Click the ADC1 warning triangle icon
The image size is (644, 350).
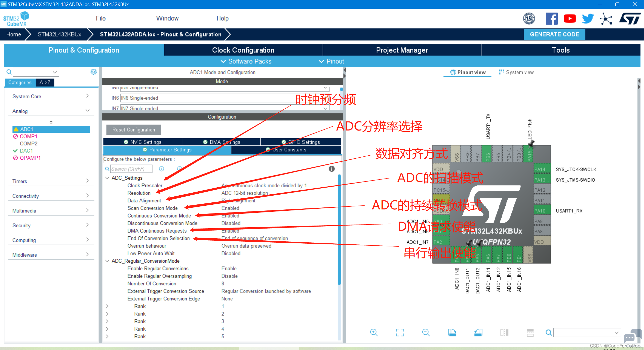click(x=16, y=129)
